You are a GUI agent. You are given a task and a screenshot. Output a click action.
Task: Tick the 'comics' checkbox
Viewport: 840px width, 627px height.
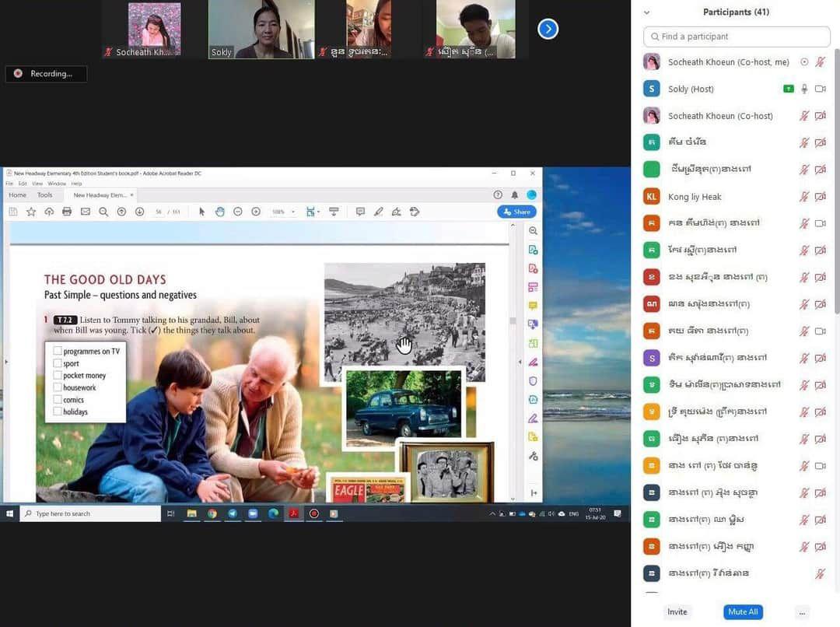58,400
